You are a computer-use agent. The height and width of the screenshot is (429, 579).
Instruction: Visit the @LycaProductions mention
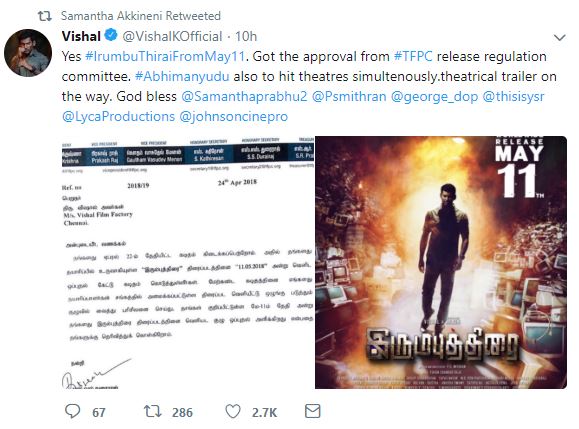click(x=119, y=116)
